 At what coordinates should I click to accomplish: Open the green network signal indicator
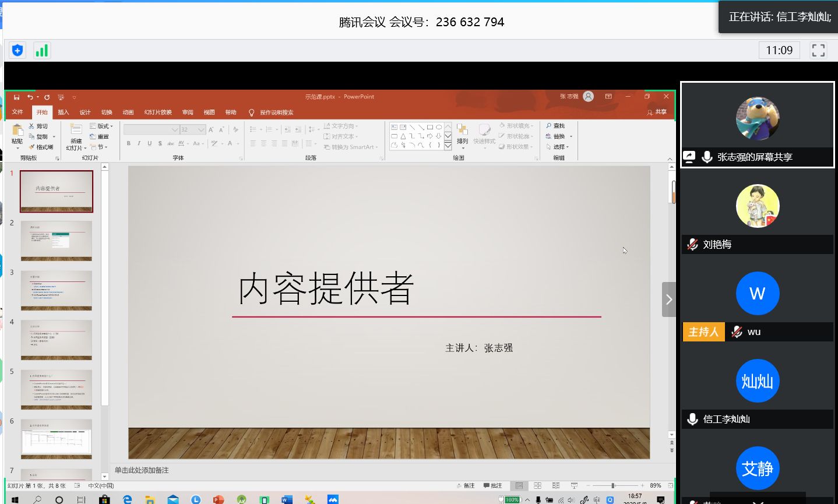point(42,51)
